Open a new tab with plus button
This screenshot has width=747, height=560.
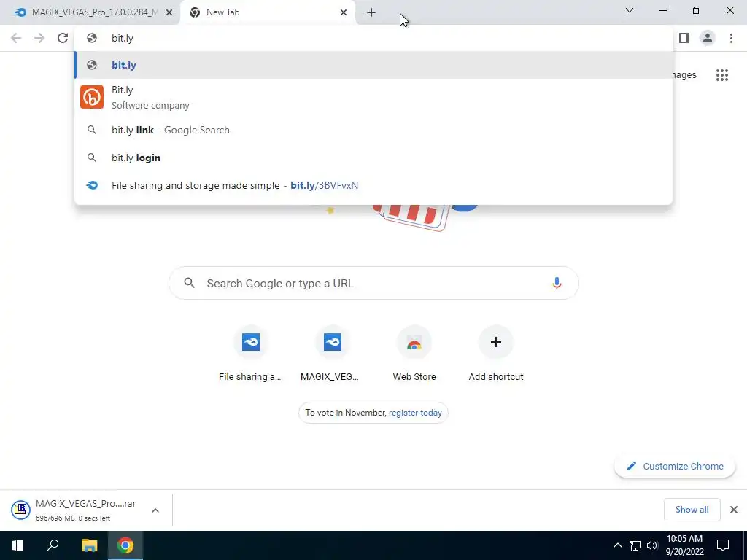pos(371,12)
